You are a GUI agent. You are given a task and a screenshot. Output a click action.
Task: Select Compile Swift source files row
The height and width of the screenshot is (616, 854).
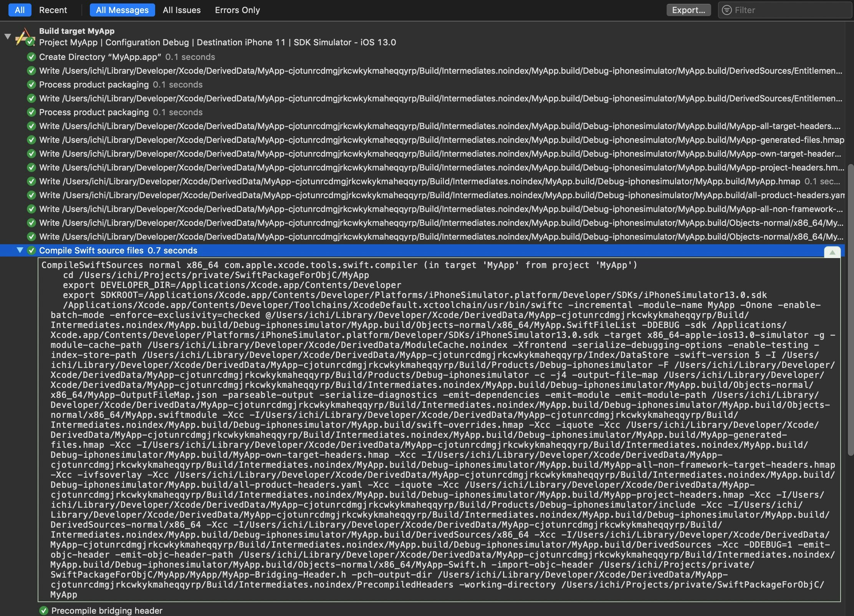(422, 250)
